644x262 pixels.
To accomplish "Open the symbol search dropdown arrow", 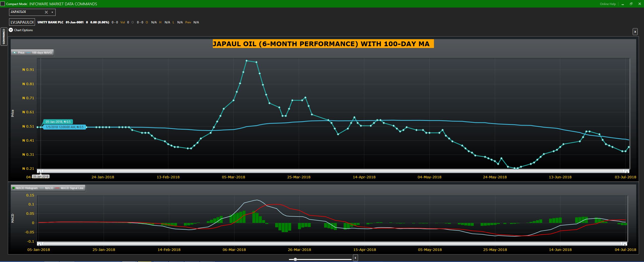I will click(x=52, y=12).
